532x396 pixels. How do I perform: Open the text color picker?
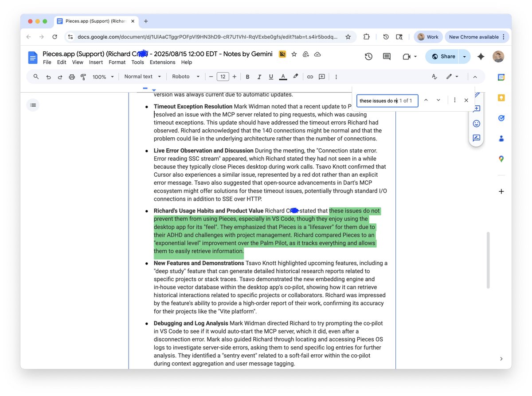tap(283, 77)
